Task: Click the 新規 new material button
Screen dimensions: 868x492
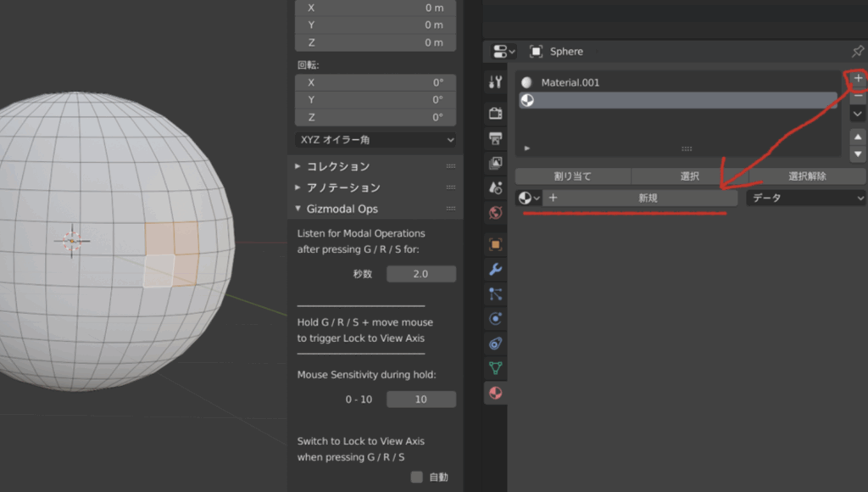Action: click(647, 198)
